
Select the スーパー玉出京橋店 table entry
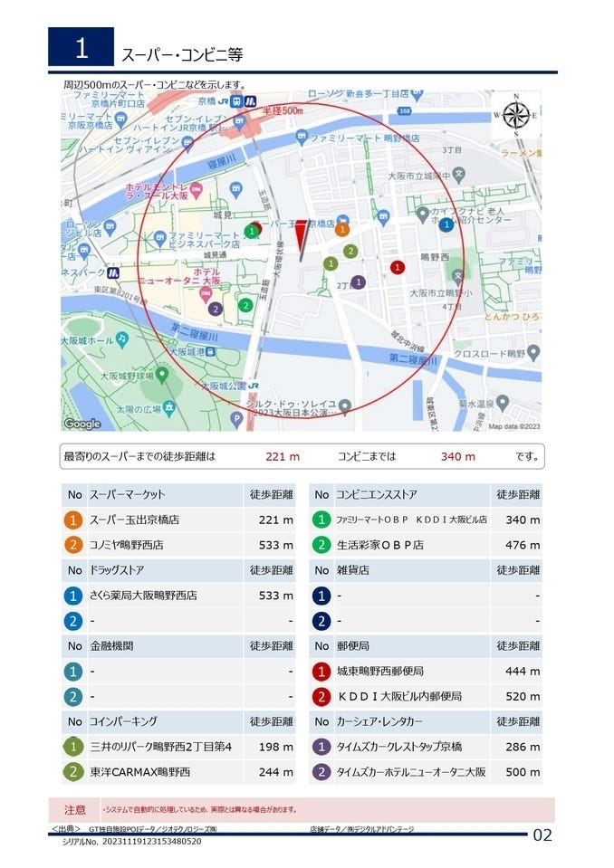point(134,520)
